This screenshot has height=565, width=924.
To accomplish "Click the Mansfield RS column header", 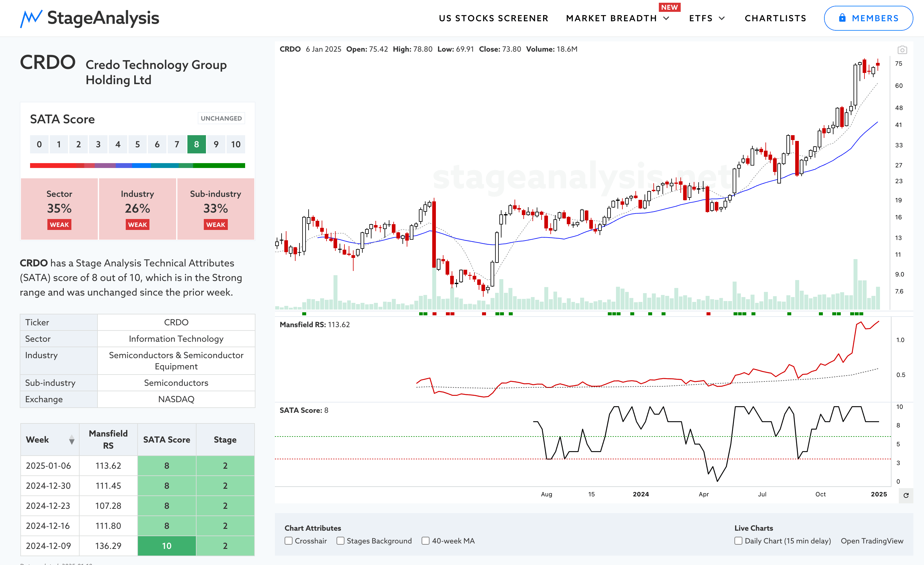I will click(x=108, y=440).
